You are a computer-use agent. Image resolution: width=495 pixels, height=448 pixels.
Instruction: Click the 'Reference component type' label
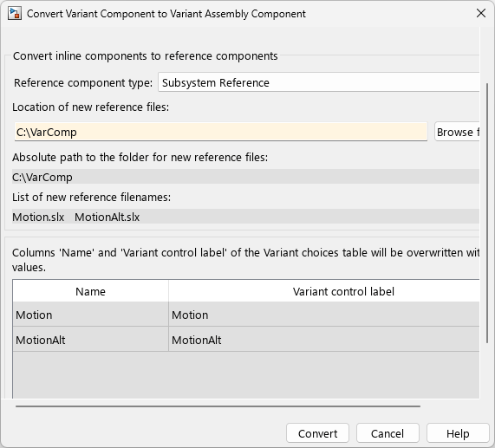tap(83, 82)
